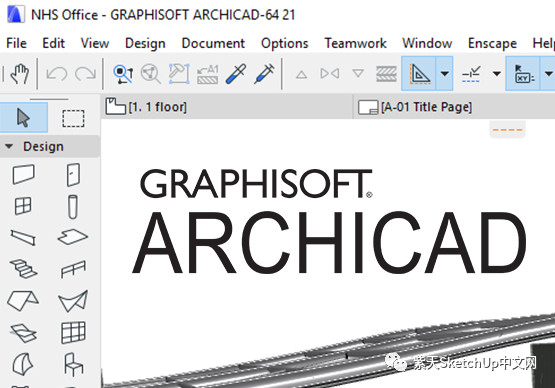Select the Wall tool
The height and width of the screenshot is (388, 555).
coord(23,174)
